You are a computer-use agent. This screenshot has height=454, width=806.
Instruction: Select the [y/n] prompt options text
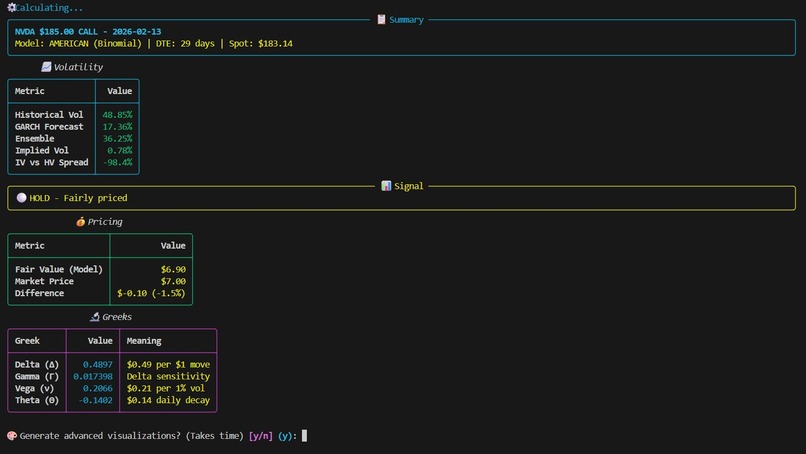(261, 435)
